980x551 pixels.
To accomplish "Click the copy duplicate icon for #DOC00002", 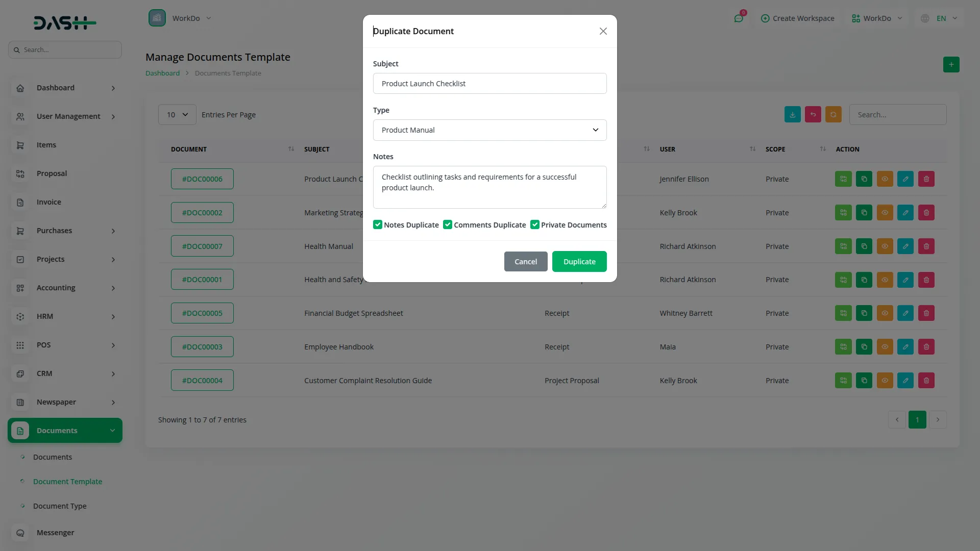I will click(x=864, y=212).
